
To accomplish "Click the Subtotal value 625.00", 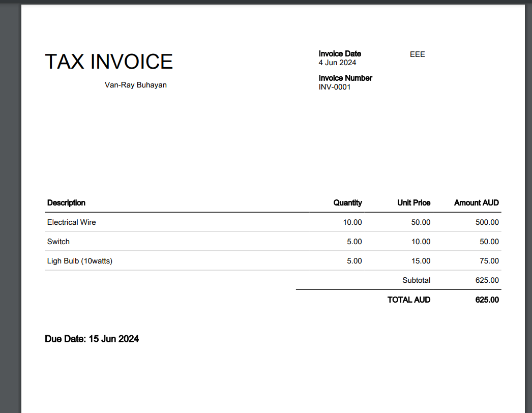I will (x=487, y=280).
